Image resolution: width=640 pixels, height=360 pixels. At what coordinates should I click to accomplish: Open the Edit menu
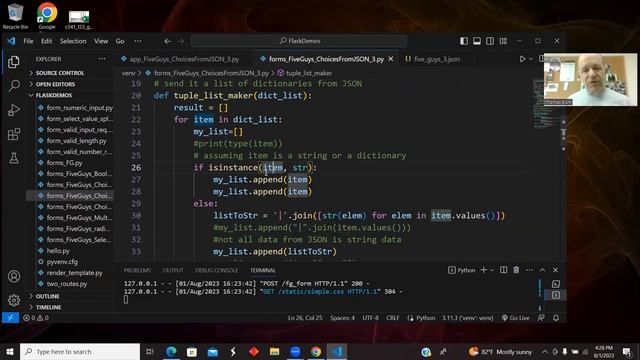point(47,41)
